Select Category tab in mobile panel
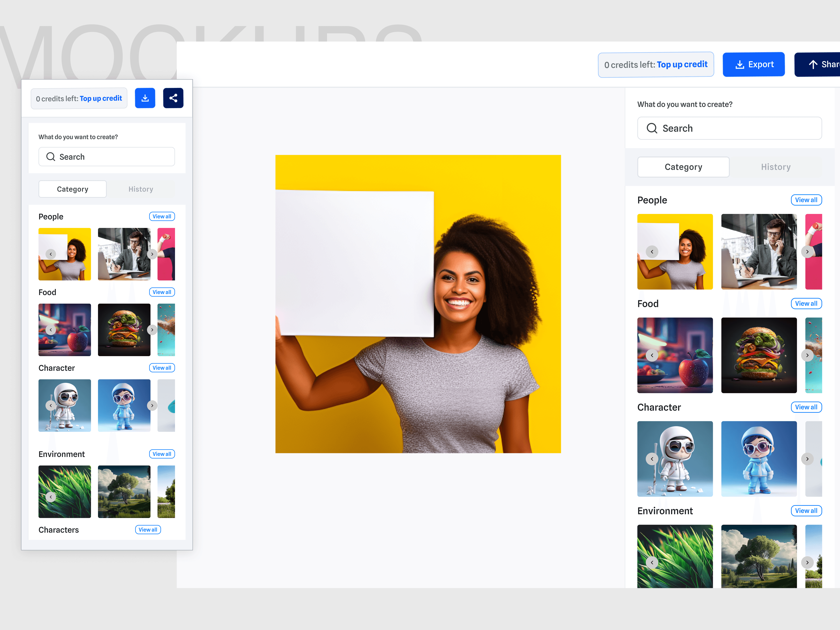 (x=73, y=189)
